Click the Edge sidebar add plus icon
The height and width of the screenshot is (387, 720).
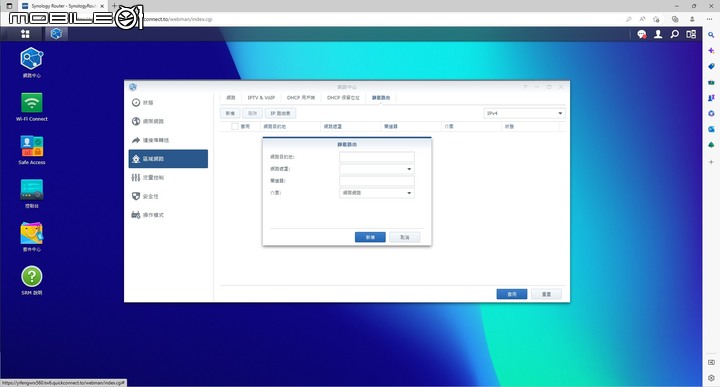(711, 162)
